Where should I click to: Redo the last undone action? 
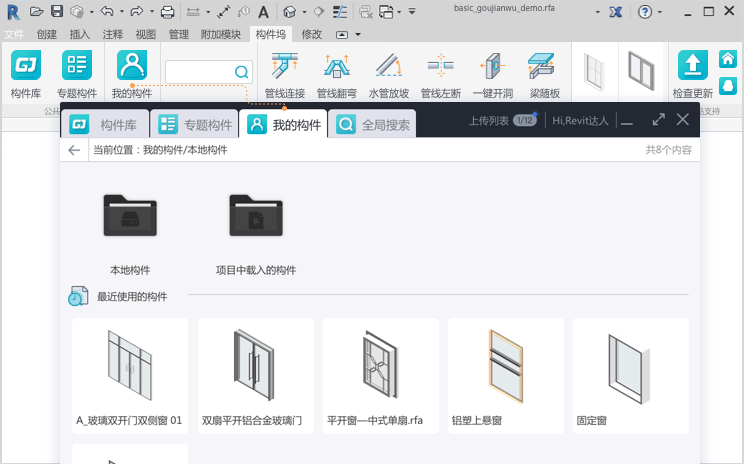tap(137, 11)
